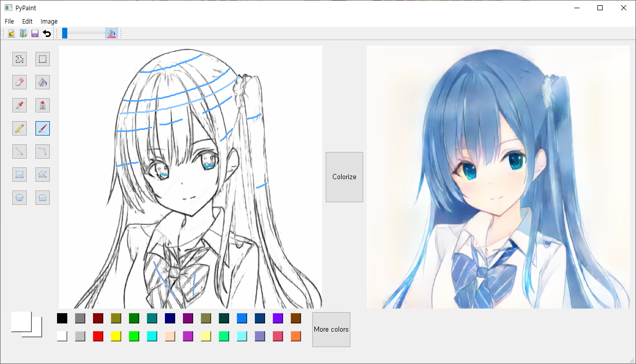This screenshot has width=636, height=364.
Task: Switch to the Pencil tool
Action: click(20, 128)
